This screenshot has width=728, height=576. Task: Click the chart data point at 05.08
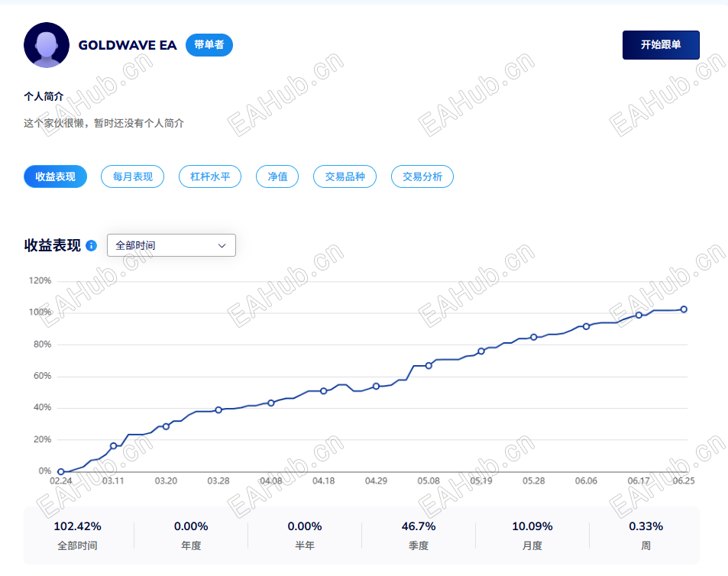point(429,366)
